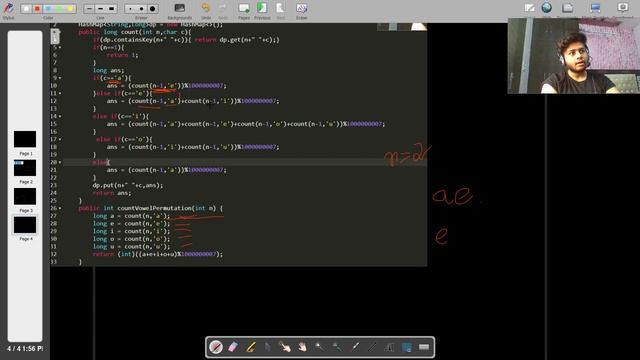Screen dimensions: 640x360
Task: Click the Redo arrow icon
Action: coord(223,8)
